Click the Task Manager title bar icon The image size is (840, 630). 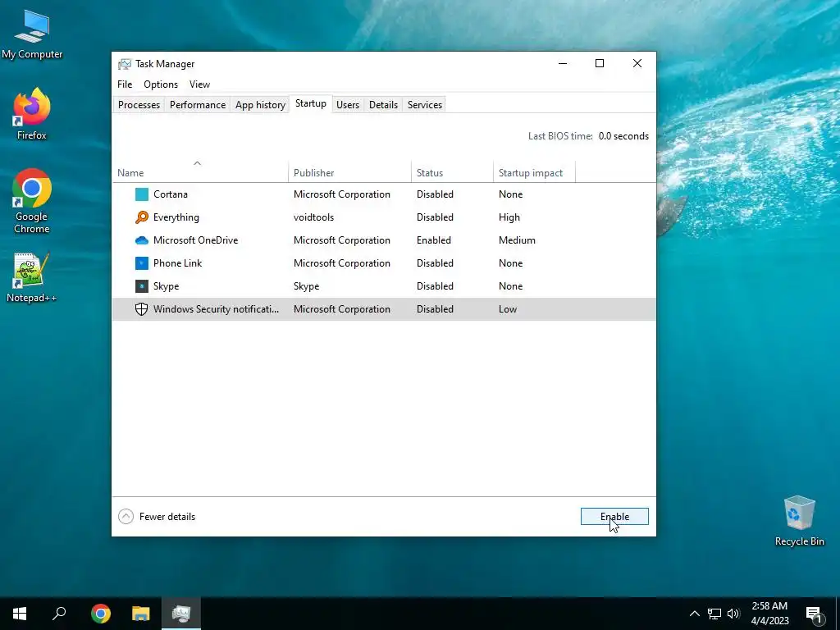(x=125, y=64)
